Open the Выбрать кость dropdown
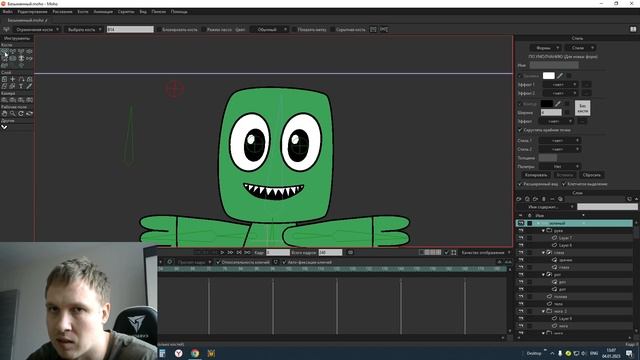 (84, 29)
